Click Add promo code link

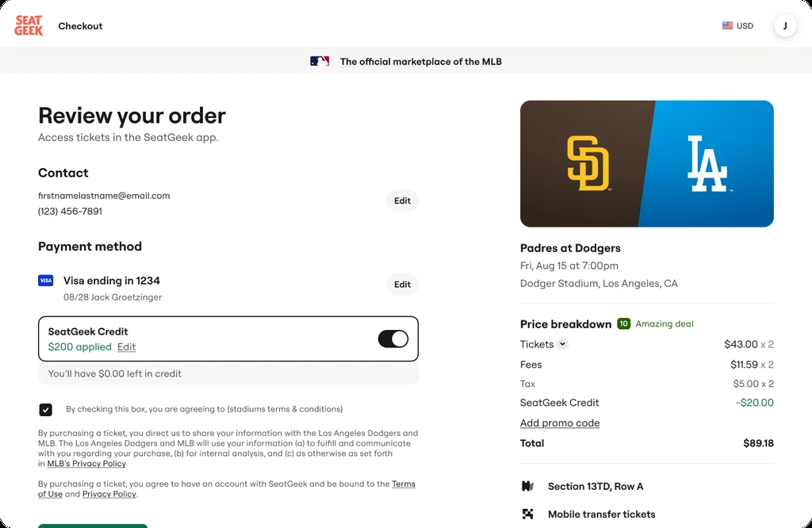tap(560, 423)
